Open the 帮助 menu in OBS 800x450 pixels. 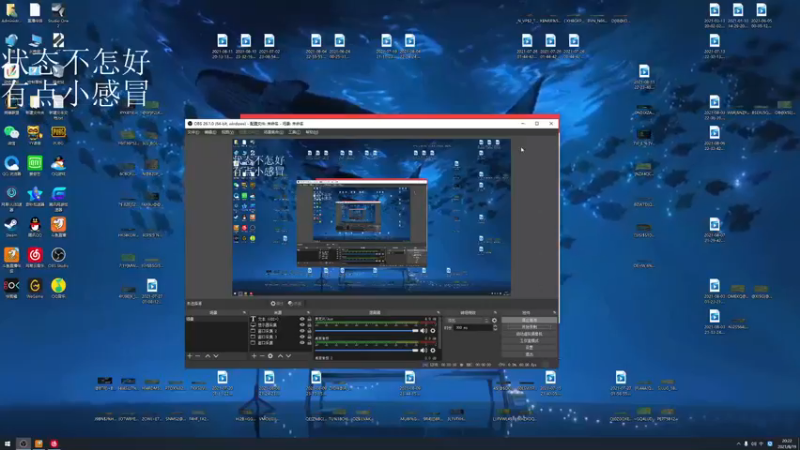[x=312, y=132]
